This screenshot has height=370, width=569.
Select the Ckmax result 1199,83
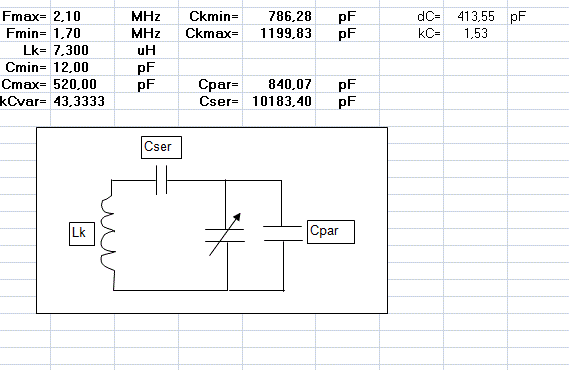(x=279, y=33)
